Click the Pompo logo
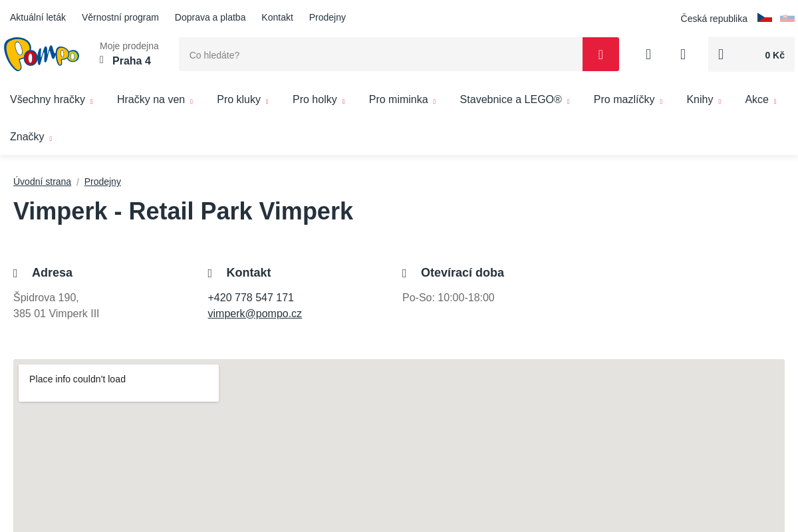Image resolution: width=798 pixels, height=532 pixels. (x=41, y=55)
